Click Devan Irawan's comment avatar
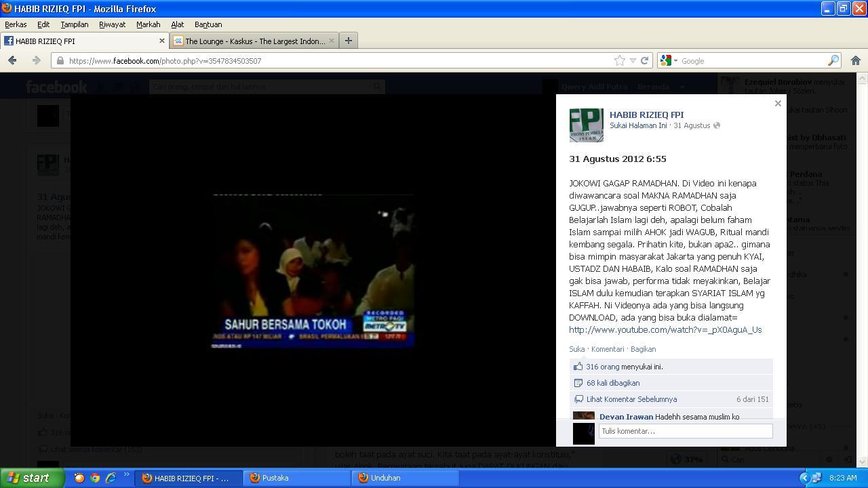Image resolution: width=868 pixels, height=488 pixels. click(584, 415)
